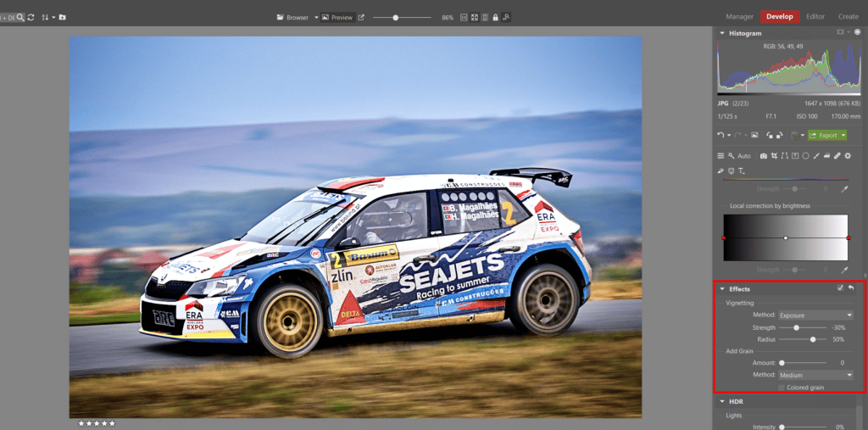Image resolution: width=868 pixels, height=430 pixels.
Task: Click the Vignetting Radius slider
Action: click(x=802, y=339)
